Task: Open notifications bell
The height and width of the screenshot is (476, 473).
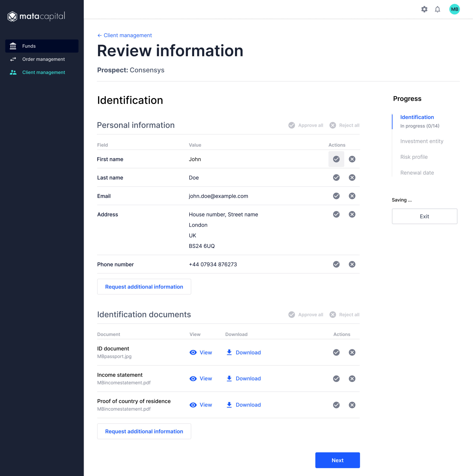Action: click(437, 9)
